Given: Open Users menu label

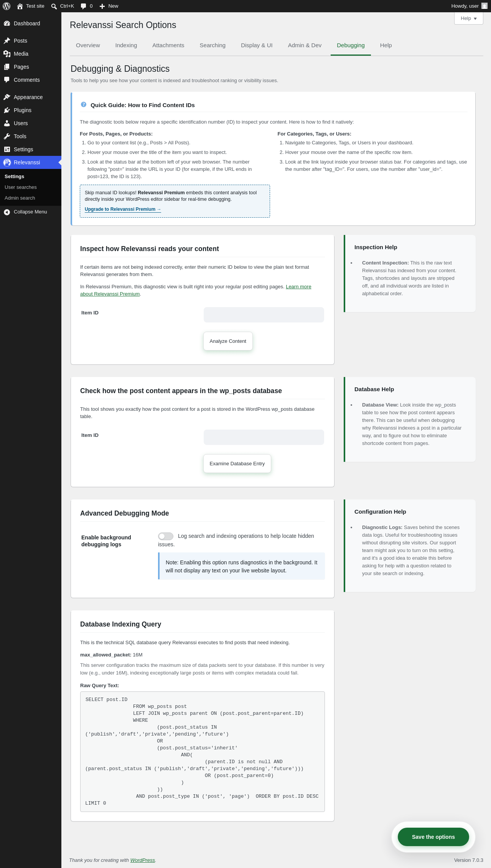Looking at the screenshot, I should click(x=21, y=123).
